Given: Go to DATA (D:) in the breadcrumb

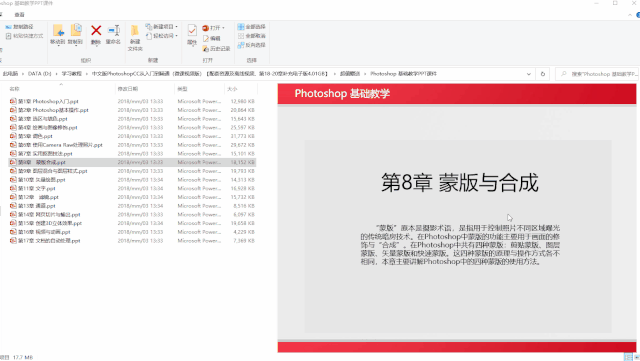Looking at the screenshot, I should 40,74.
